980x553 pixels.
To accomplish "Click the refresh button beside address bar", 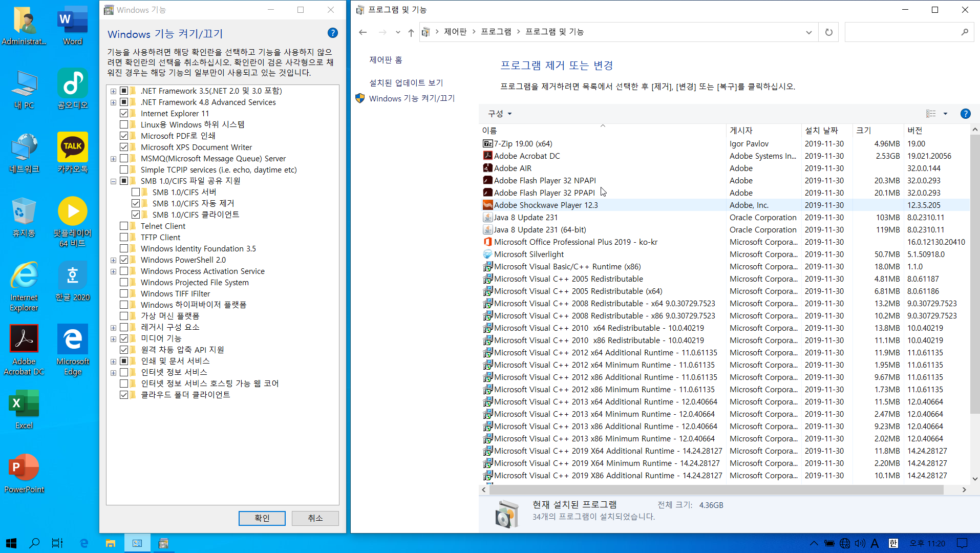I will [828, 32].
